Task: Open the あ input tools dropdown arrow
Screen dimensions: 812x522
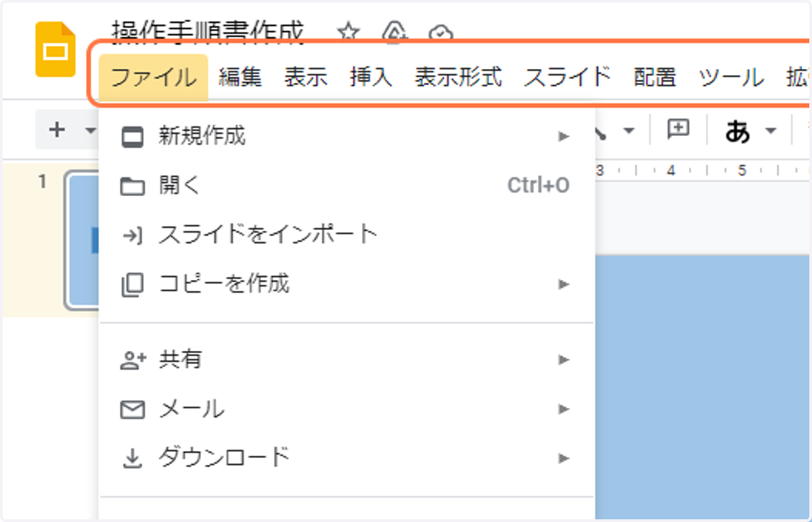Action: [771, 131]
